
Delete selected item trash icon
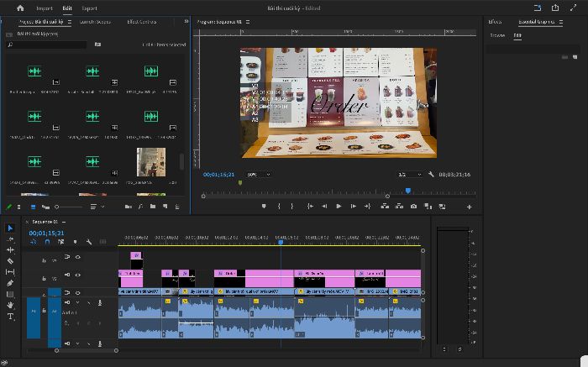click(x=177, y=207)
